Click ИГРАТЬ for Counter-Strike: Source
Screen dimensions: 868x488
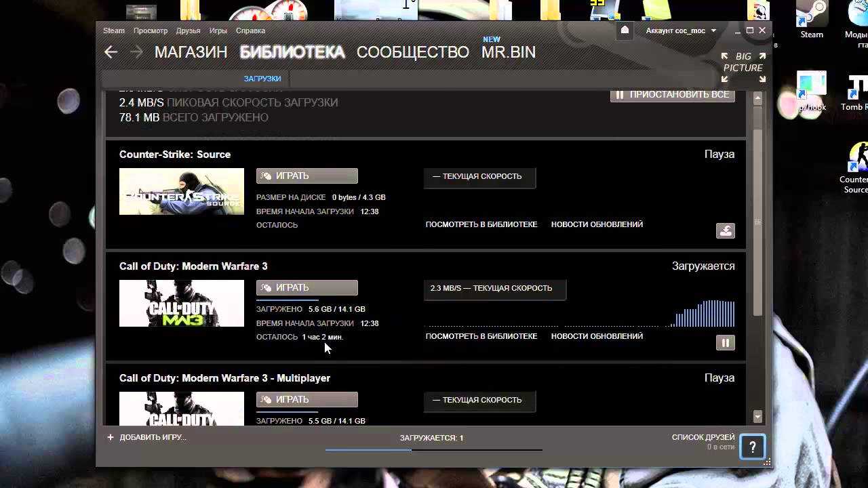tap(307, 176)
